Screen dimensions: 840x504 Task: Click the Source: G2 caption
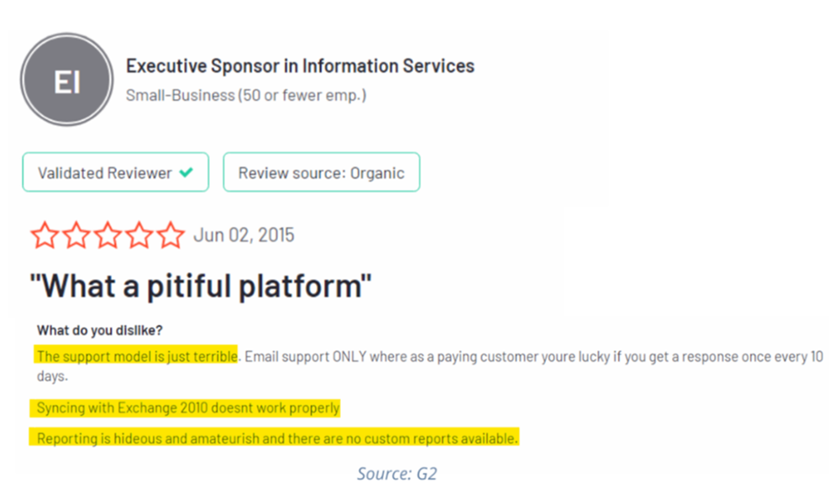point(396,474)
